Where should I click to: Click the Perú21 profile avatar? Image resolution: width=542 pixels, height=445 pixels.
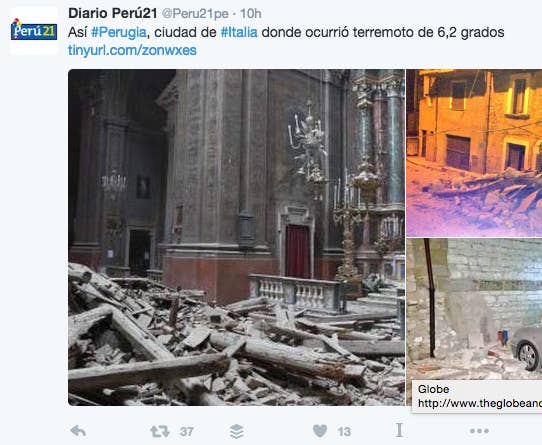pyautogui.click(x=34, y=31)
